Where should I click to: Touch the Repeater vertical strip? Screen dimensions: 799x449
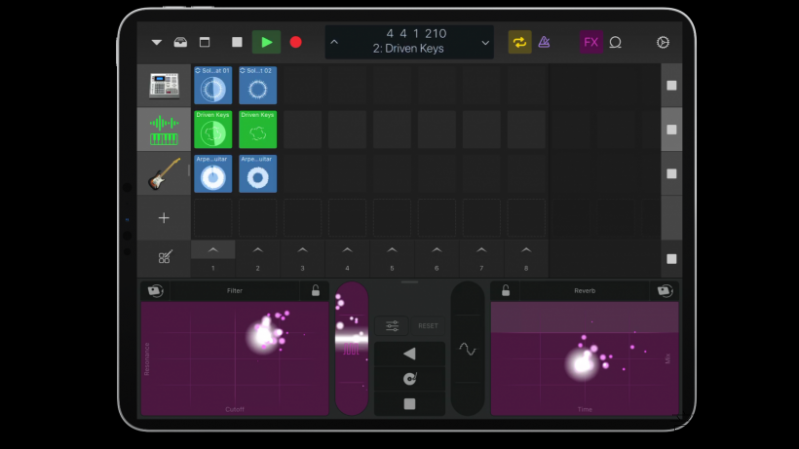pos(352,349)
